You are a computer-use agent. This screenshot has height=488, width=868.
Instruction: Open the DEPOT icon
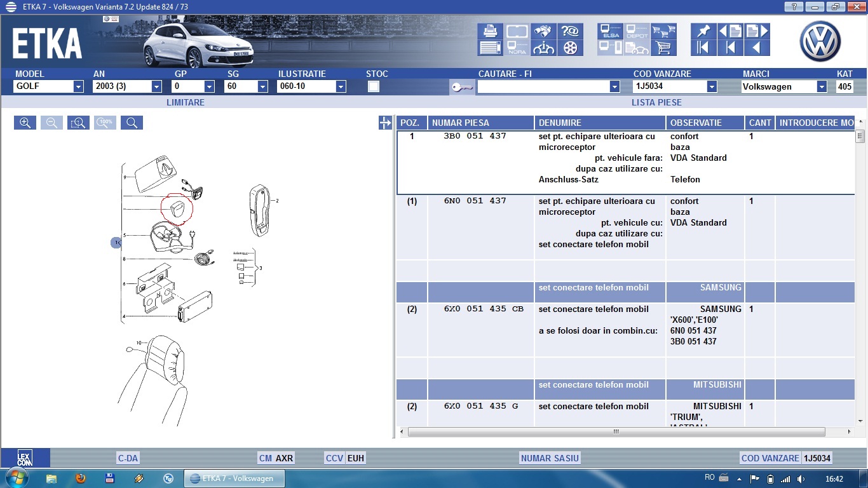[x=637, y=31]
